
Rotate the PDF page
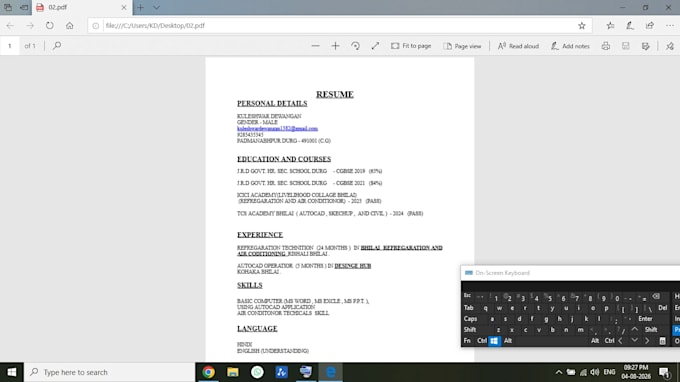click(x=355, y=46)
